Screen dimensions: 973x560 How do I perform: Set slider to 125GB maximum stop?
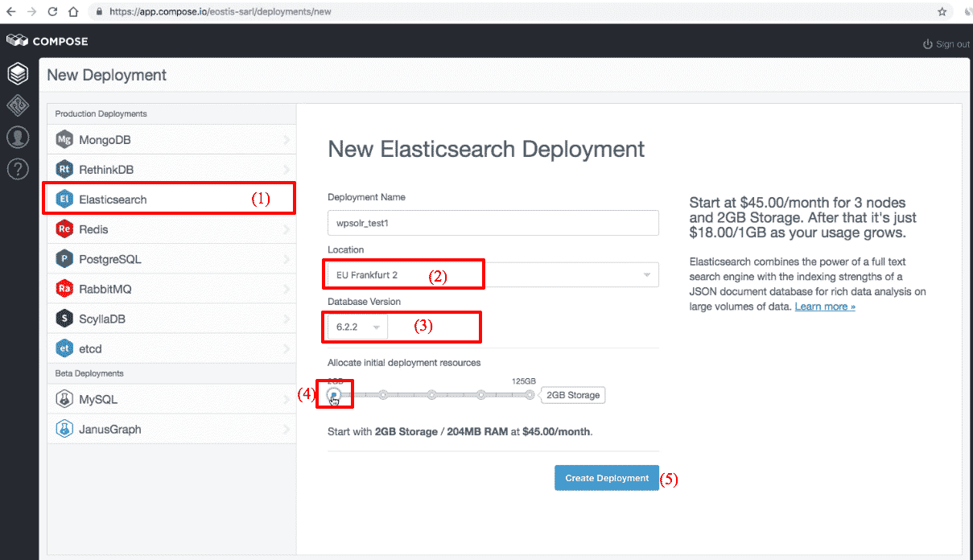pyautogui.click(x=530, y=394)
